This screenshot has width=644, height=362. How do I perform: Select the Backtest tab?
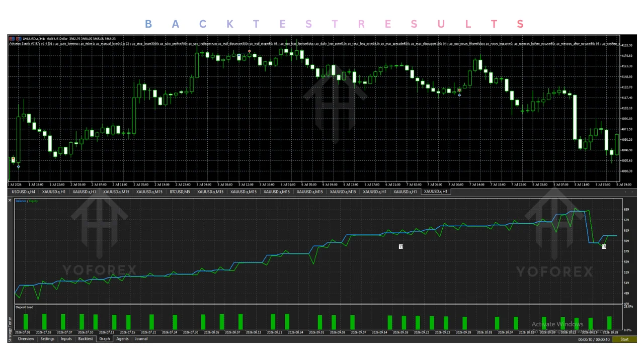tap(86, 339)
